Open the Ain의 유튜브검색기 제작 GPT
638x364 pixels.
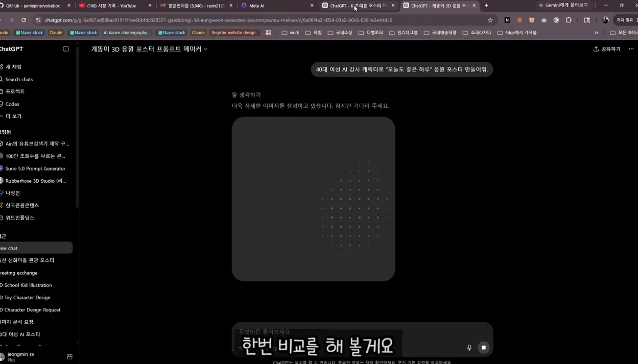click(35, 144)
